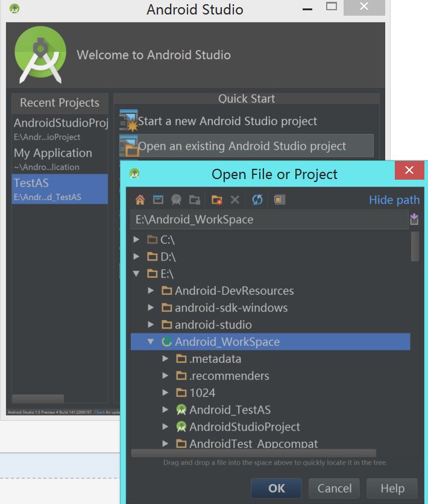This screenshot has width=428, height=504.
Task: Click the Hide path link
Action: pyautogui.click(x=394, y=200)
